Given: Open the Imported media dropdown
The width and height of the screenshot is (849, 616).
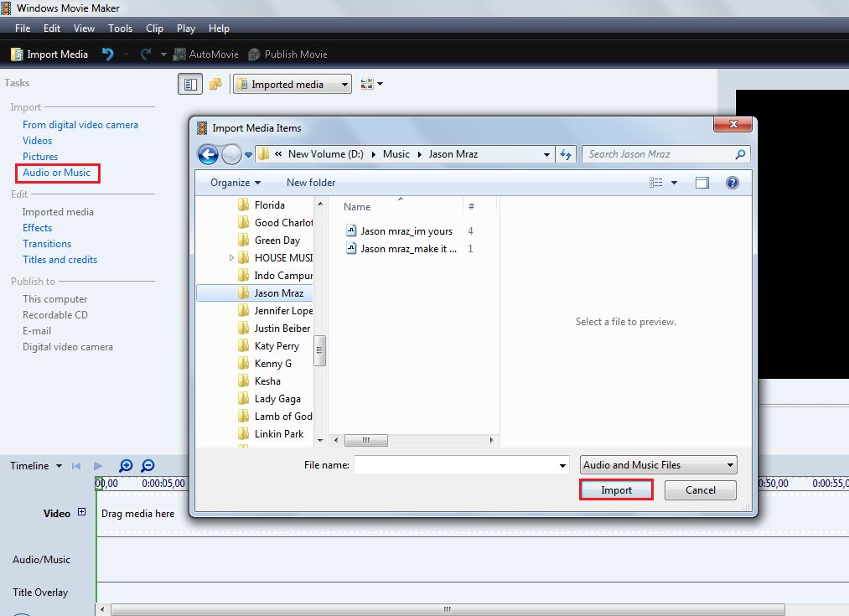Looking at the screenshot, I should tap(292, 84).
